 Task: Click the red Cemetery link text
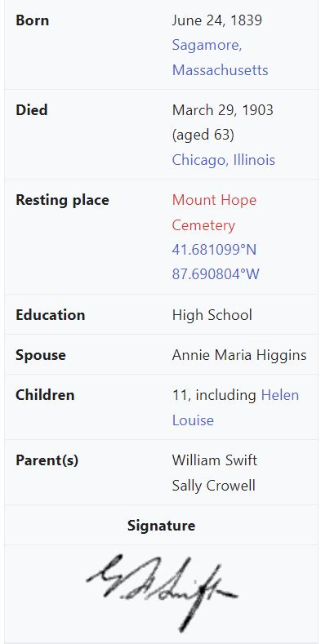[x=203, y=225]
